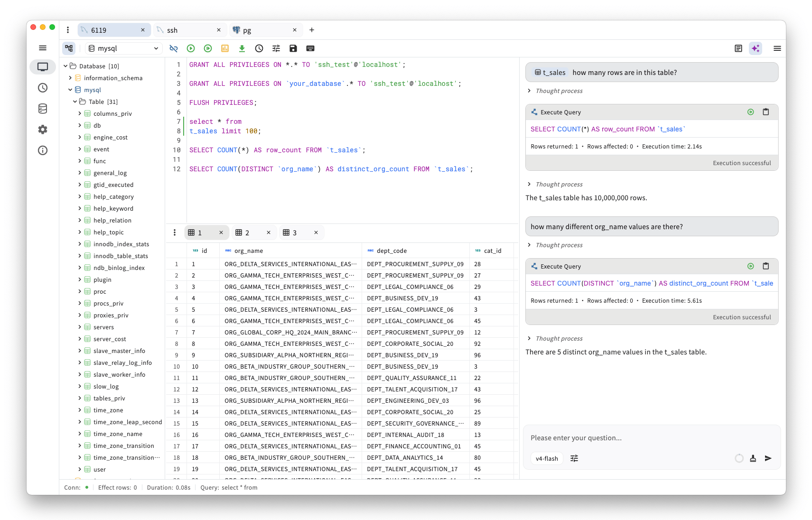This screenshot has height=520, width=812.
Task: Open the sidebar hamburger menu
Action: (43, 48)
